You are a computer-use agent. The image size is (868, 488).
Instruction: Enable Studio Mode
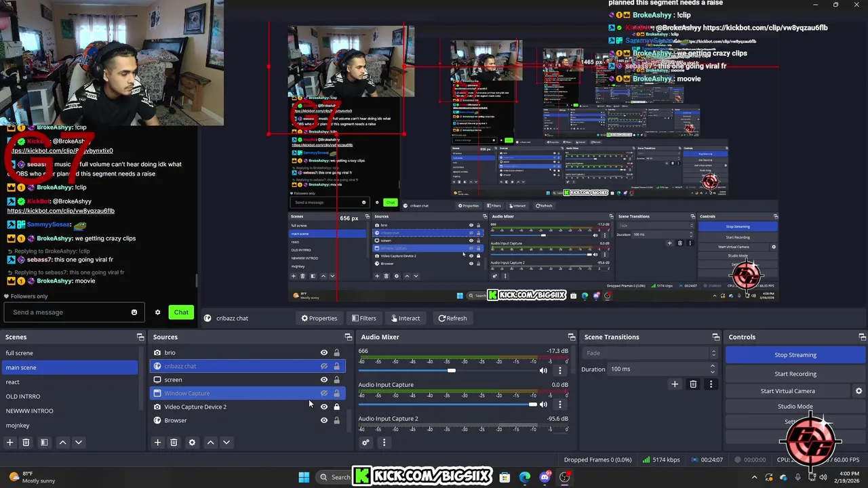[x=795, y=407]
